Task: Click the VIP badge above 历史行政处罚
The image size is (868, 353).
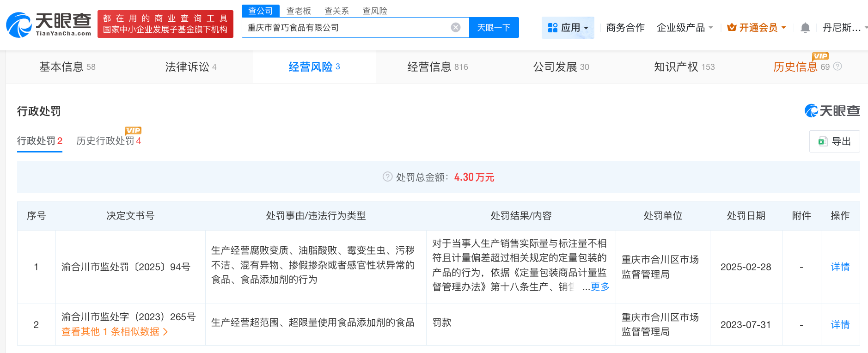Action: click(x=133, y=130)
